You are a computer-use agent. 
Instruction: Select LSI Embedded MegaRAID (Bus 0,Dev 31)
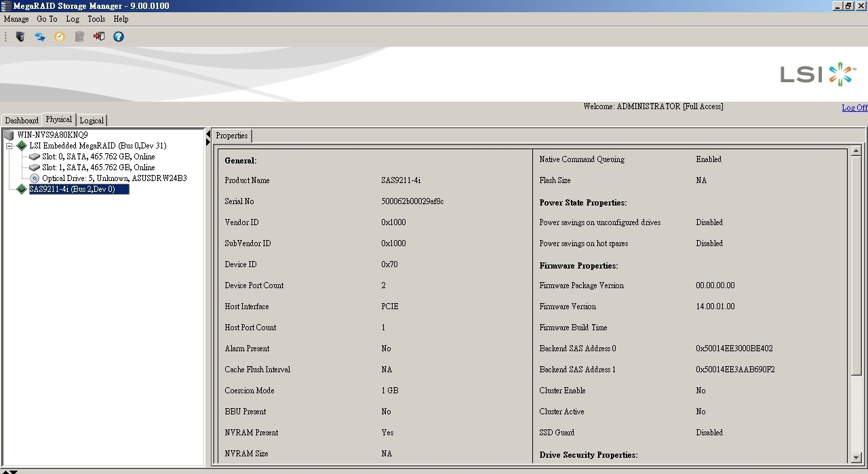[98, 146]
